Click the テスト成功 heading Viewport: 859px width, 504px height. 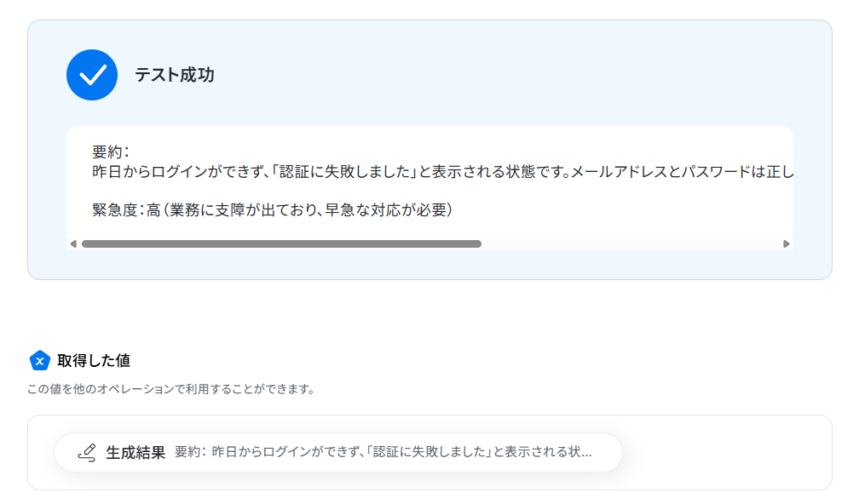click(174, 75)
